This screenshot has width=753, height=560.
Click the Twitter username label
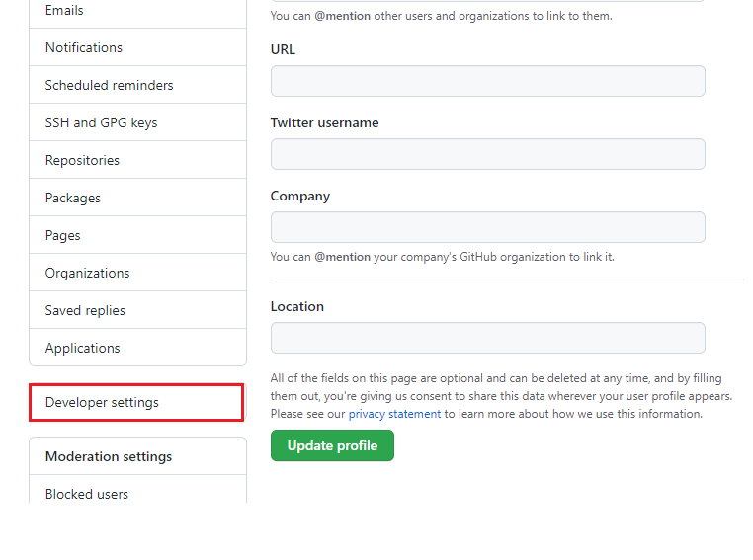point(325,122)
